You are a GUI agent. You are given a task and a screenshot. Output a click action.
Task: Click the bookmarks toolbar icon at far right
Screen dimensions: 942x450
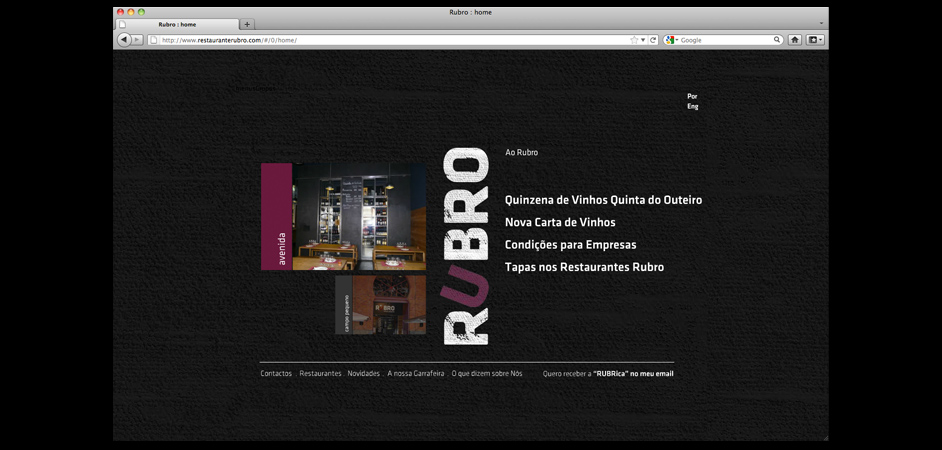pos(814,40)
